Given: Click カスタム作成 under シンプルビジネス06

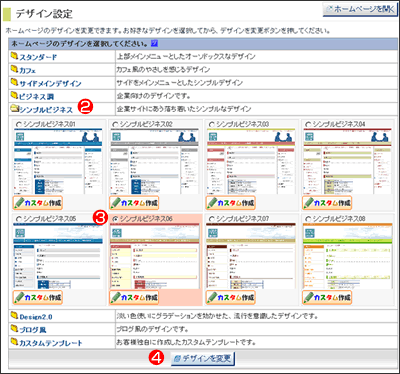Looking at the screenshot, I should 134,297.
